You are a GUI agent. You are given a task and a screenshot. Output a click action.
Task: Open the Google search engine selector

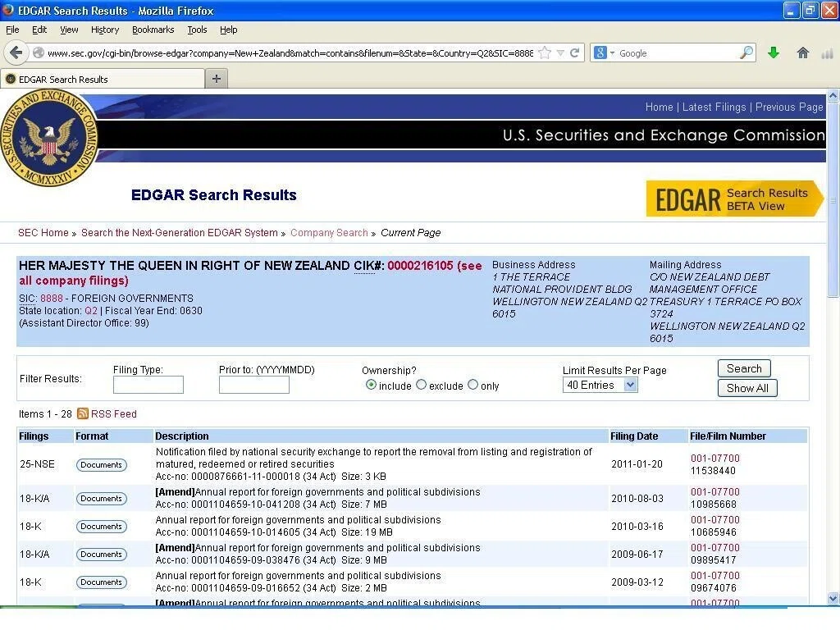pyautogui.click(x=604, y=52)
